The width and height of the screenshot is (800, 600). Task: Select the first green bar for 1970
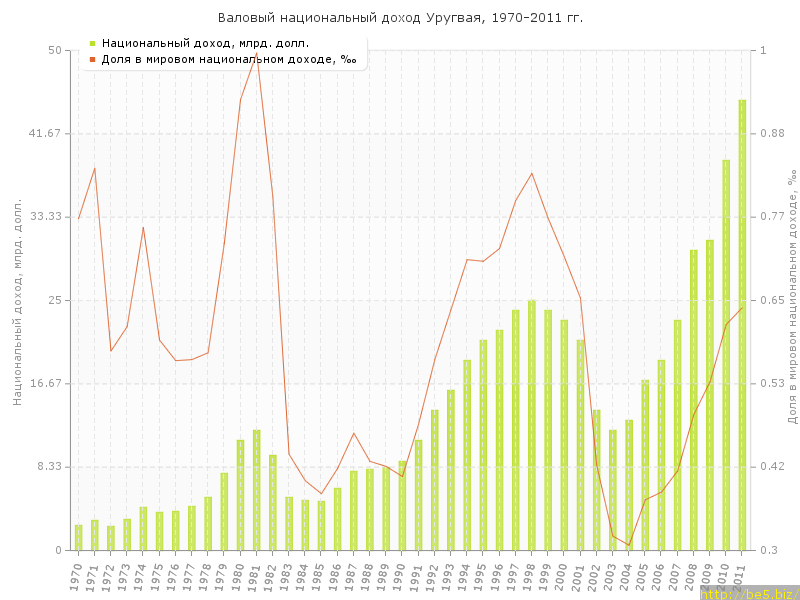click(x=79, y=537)
